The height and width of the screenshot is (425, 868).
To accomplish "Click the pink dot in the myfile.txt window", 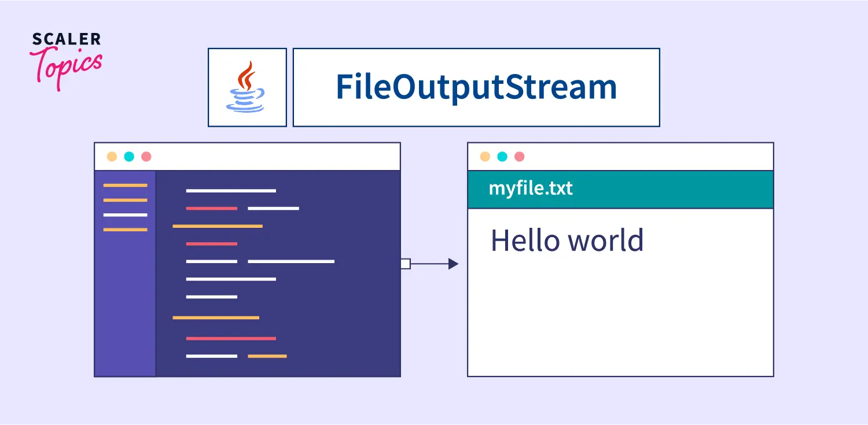I will coord(520,157).
